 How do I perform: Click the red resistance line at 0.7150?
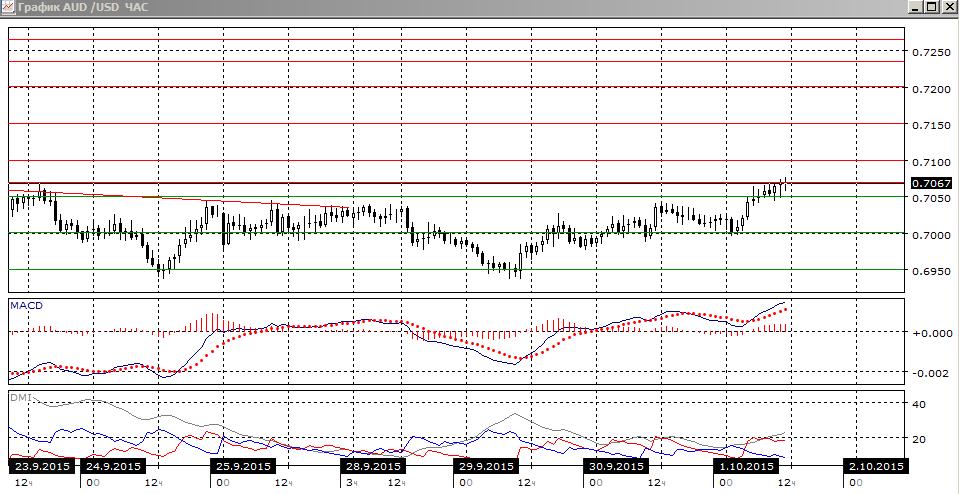[x=456, y=124]
